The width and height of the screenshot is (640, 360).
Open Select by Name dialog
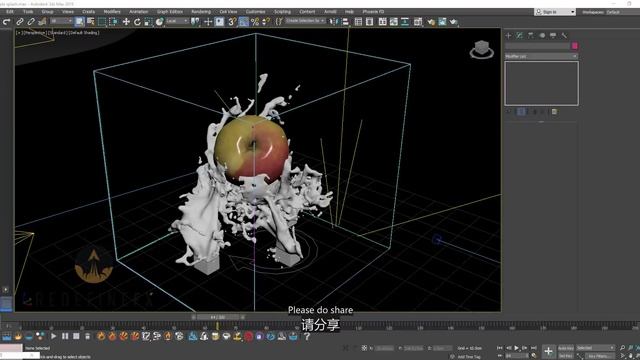tap(91, 22)
